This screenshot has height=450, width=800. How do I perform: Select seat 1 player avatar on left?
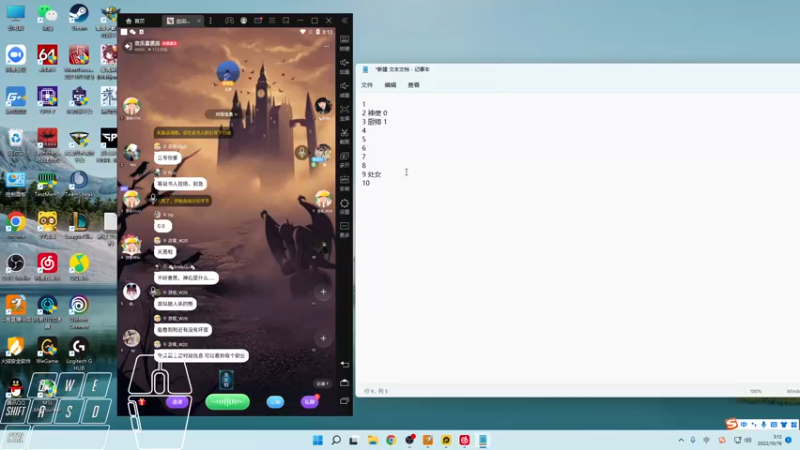(132, 106)
